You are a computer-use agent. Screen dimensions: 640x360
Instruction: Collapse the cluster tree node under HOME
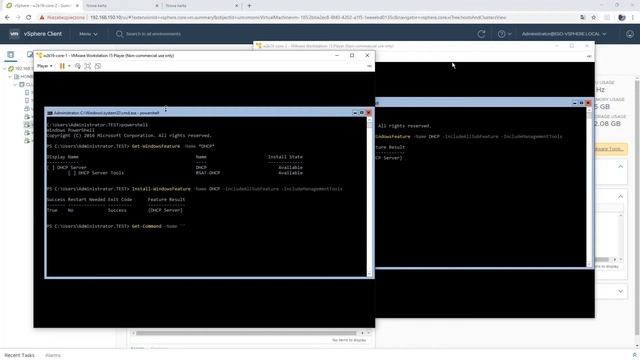(x=15, y=84)
